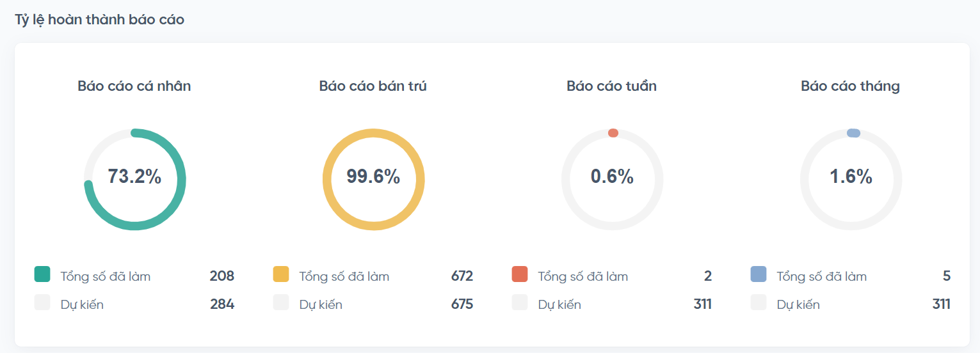980x353 pixels.
Task: Select the Báo cáo bán trú chart title
Action: [x=373, y=86]
